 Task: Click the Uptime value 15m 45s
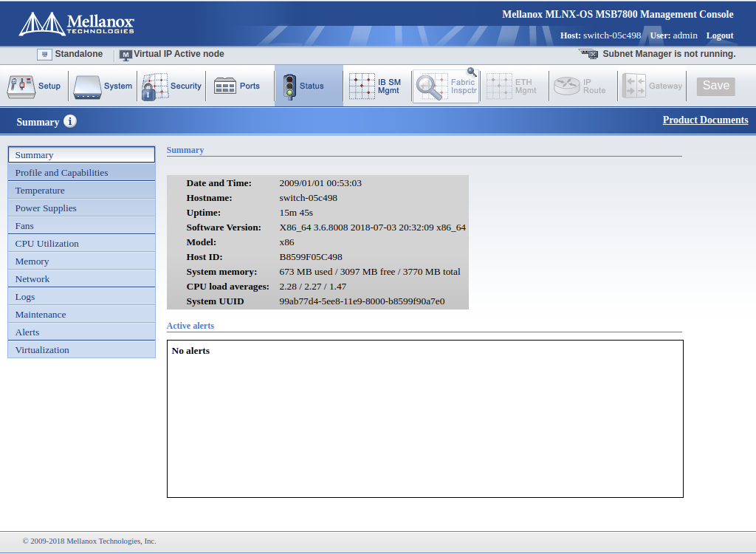coord(296,213)
